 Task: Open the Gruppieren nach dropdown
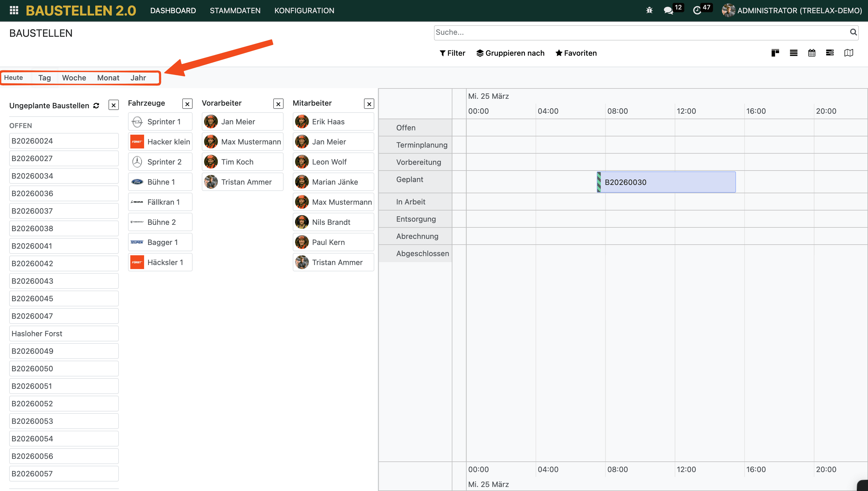click(x=510, y=53)
